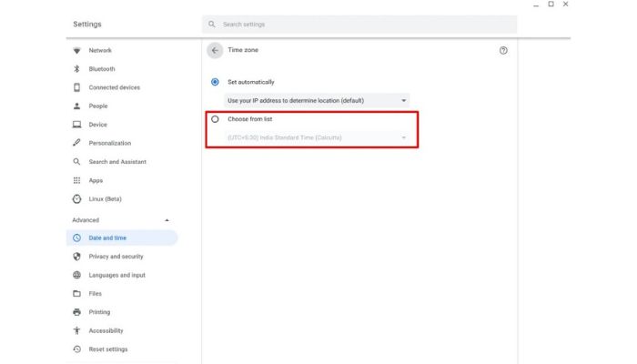The width and height of the screenshot is (637, 364).
Task: Select the Set automatically radio button
Action: [215, 82]
